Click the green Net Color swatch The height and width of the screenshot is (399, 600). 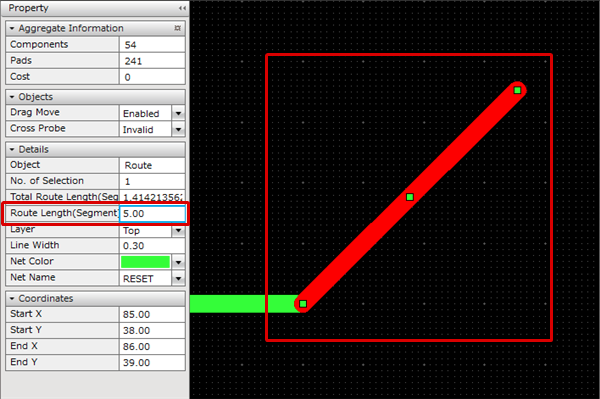tap(145, 262)
